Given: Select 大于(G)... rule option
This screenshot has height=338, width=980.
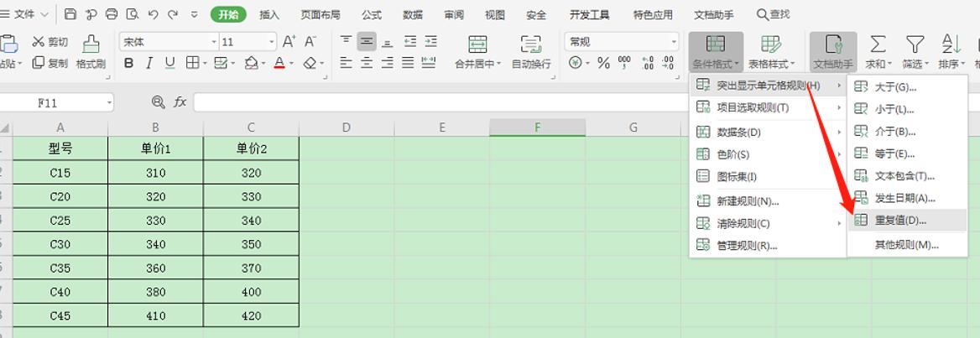Looking at the screenshot, I should 907,87.
